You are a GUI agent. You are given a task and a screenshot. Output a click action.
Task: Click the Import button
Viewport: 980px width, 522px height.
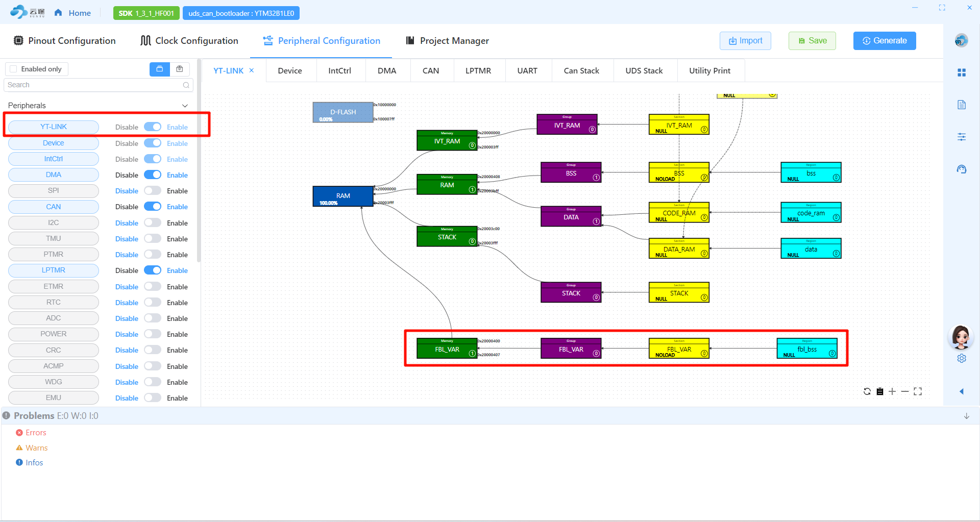745,41
